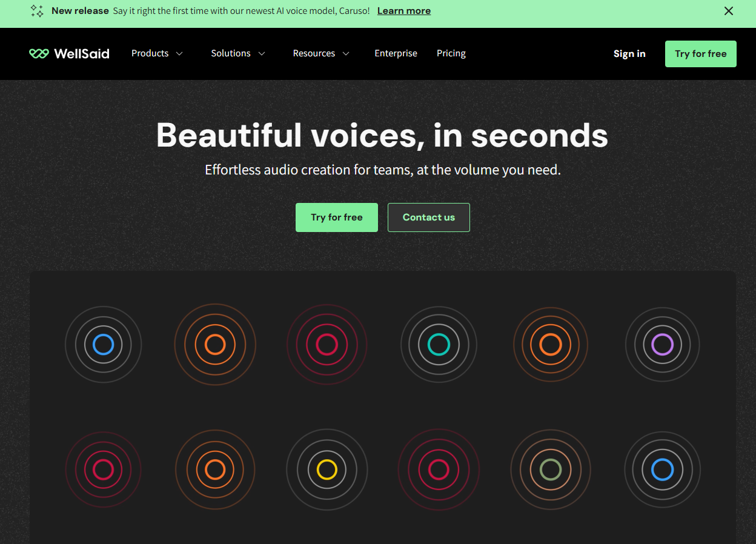Choose the purple voice circle icon

click(662, 345)
